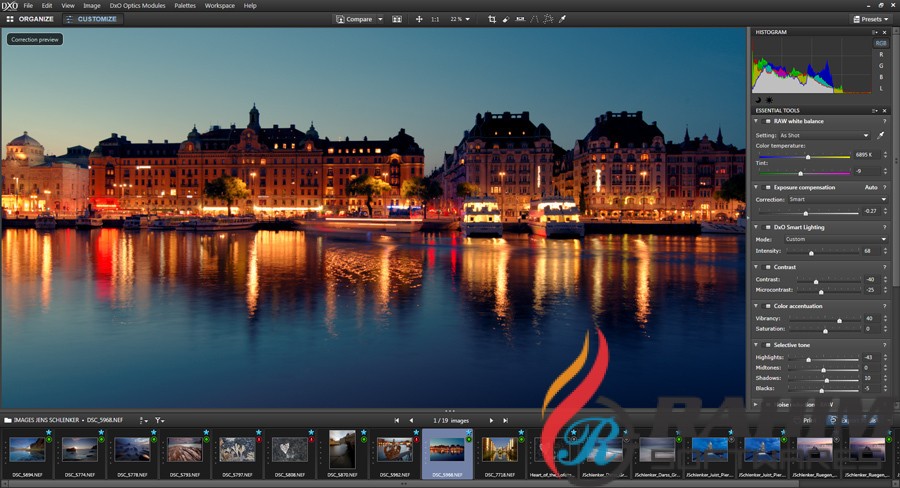This screenshot has width=900, height=488.
Task: Open white balance Setting dropdown 'As Shot'
Action: 824,135
